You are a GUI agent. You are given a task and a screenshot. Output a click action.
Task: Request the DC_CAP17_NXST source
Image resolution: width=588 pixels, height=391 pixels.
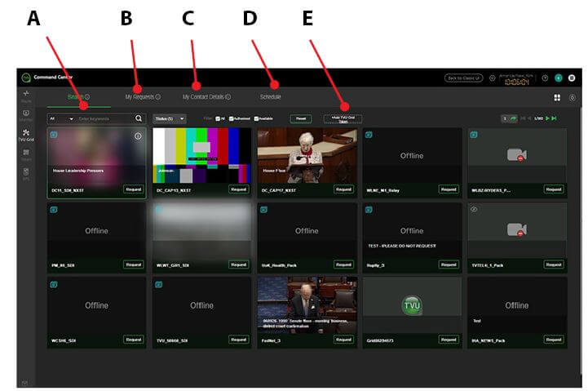coord(343,189)
